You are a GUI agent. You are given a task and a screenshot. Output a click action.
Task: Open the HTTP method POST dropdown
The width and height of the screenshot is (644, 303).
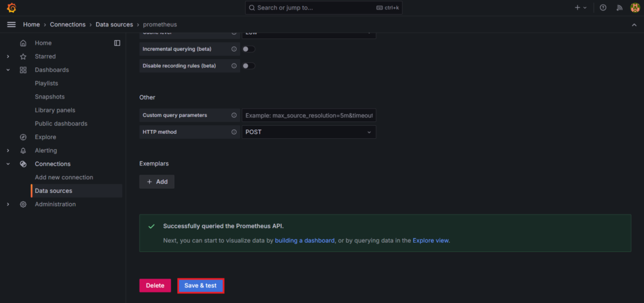tap(309, 132)
